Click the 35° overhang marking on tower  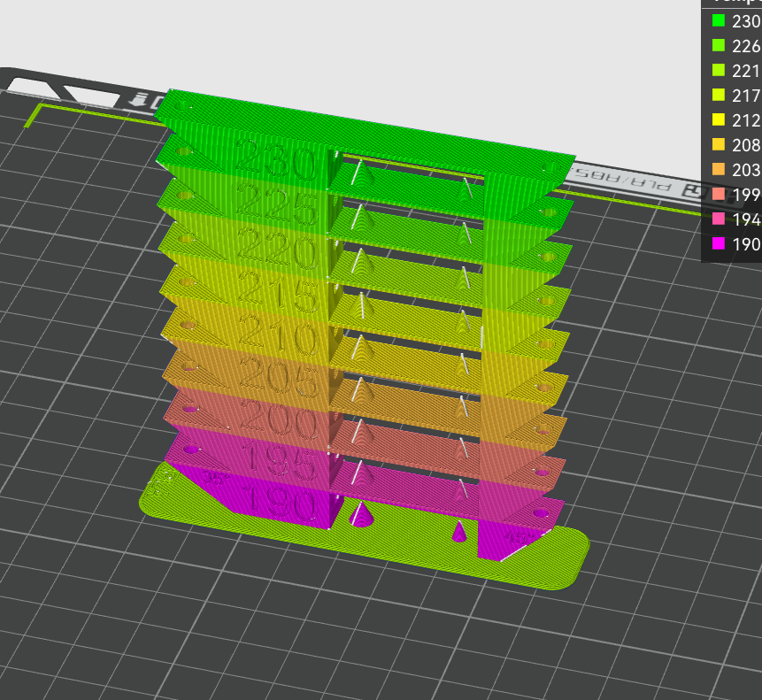coord(215,478)
